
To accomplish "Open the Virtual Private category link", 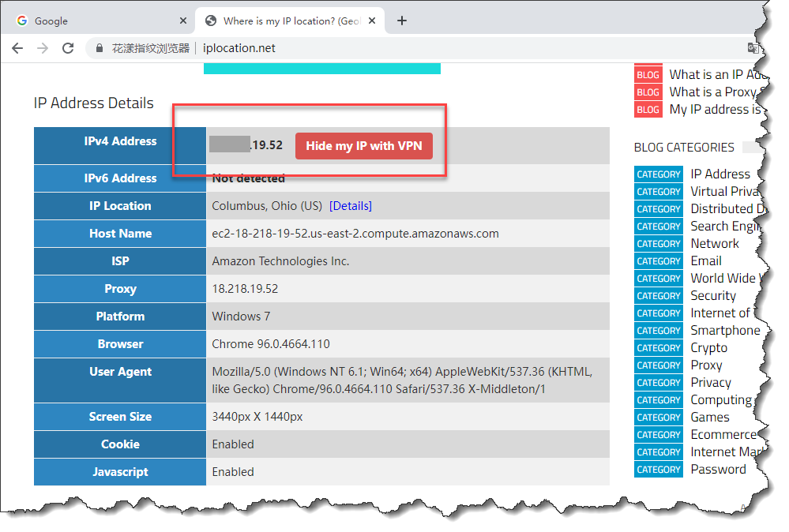I will pyautogui.click(x=724, y=192).
